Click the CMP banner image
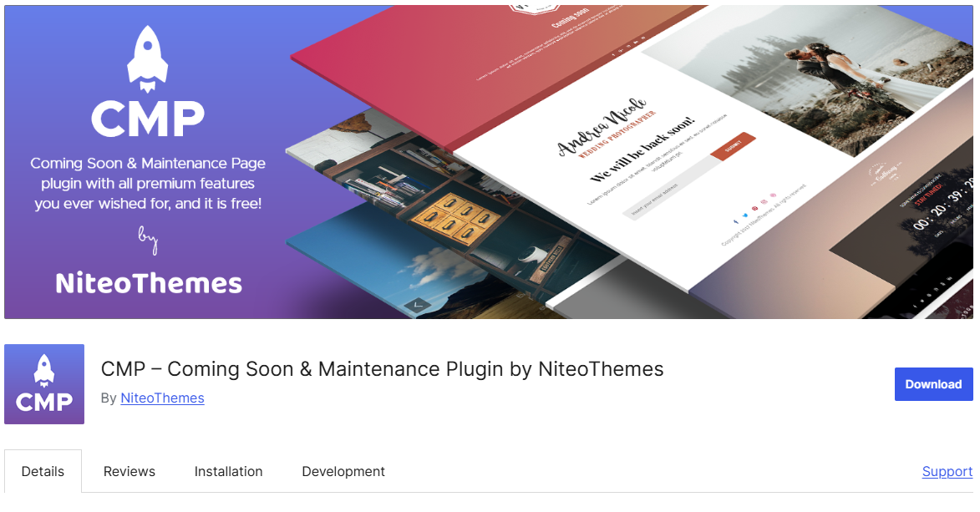Screen dimensions: 980x512 (489, 162)
